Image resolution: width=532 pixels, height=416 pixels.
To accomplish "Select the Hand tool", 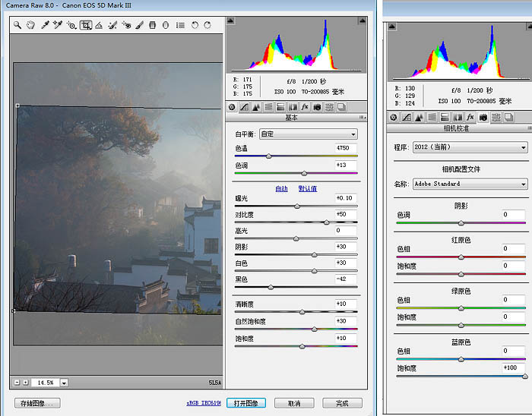I will point(30,25).
